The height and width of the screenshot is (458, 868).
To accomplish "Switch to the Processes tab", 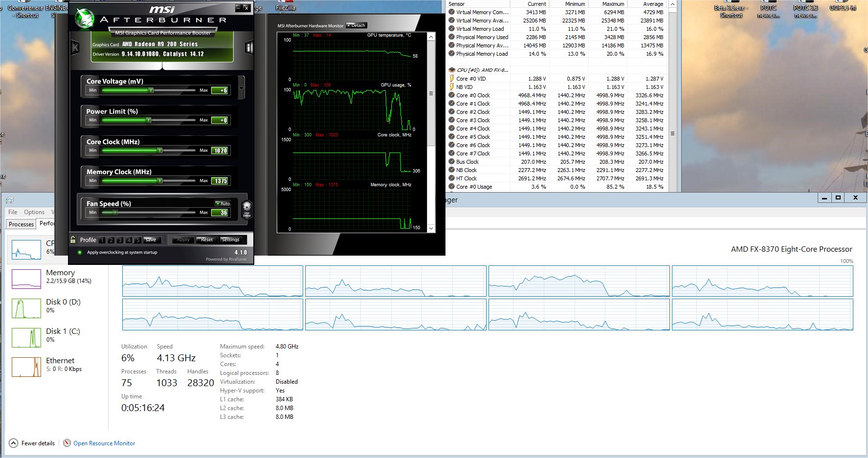I will click(x=22, y=224).
